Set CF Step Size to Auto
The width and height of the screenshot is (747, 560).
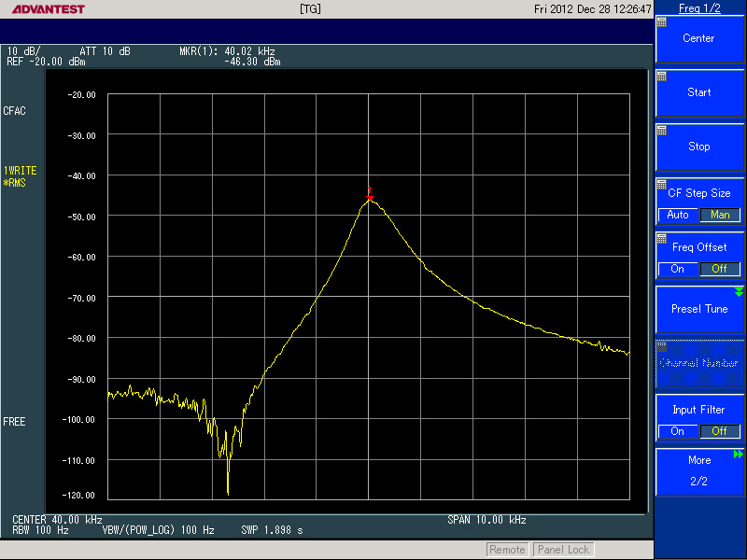[x=678, y=215]
